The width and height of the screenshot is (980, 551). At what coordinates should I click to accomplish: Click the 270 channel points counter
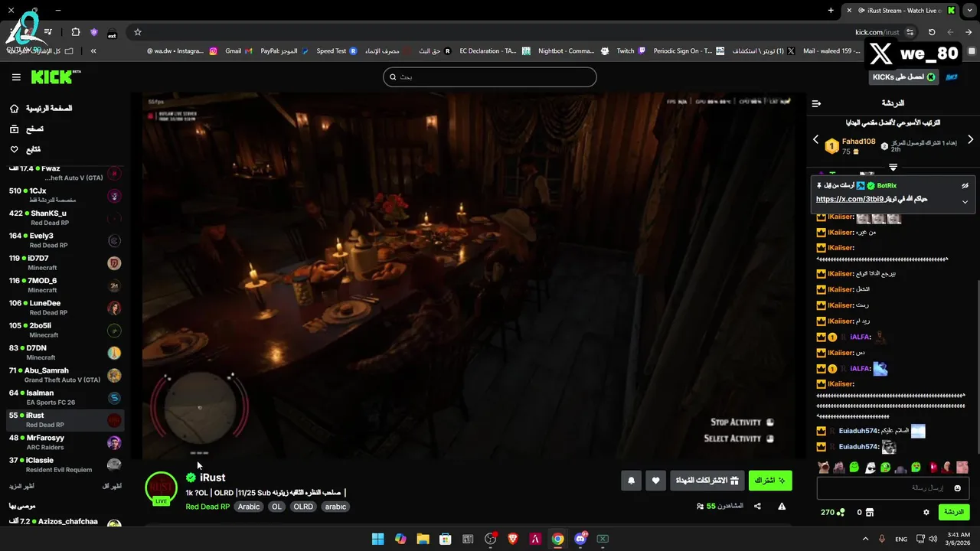[x=833, y=512]
